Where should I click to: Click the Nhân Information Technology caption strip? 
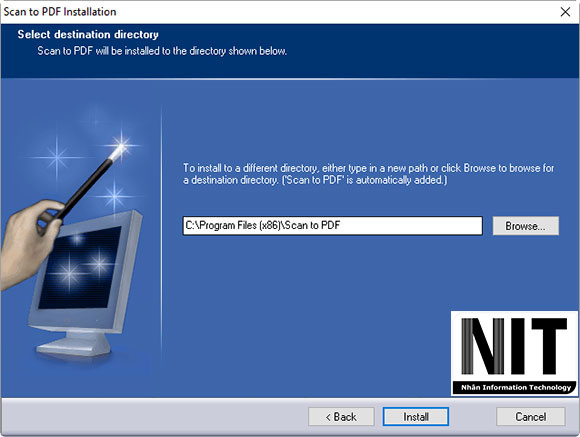click(x=515, y=387)
